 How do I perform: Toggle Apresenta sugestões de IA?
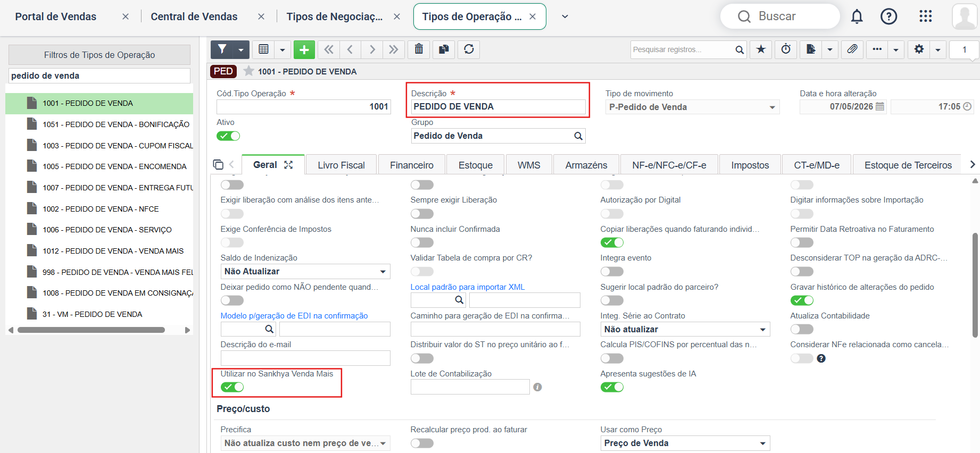(612, 387)
